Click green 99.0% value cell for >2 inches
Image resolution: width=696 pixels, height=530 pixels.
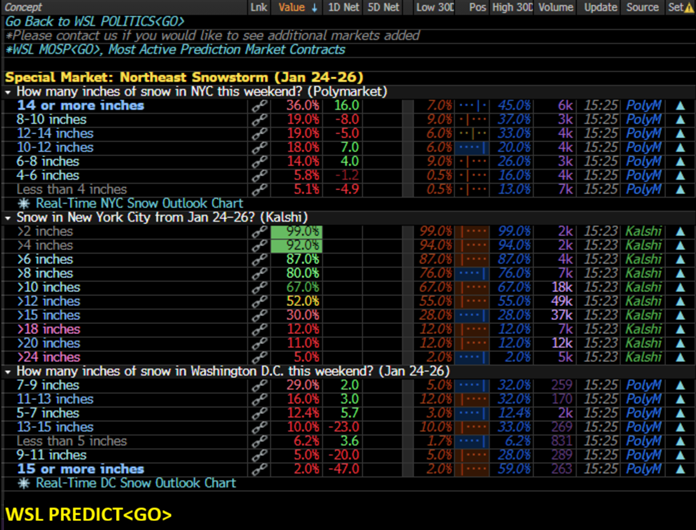(x=296, y=231)
